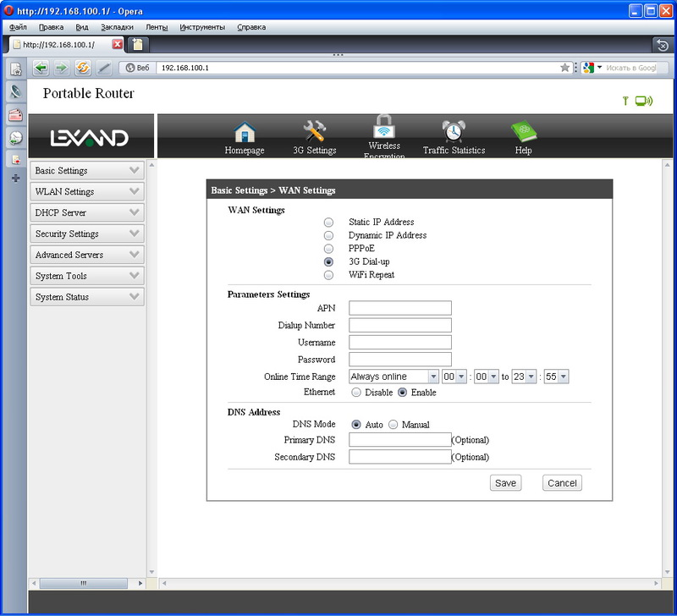This screenshot has height=616, width=677.
Task: Set DNS Mode to Manual
Action: point(393,425)
